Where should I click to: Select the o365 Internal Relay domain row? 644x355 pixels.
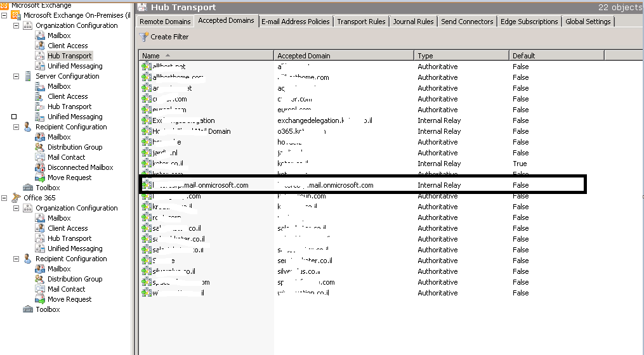[363, 131]
